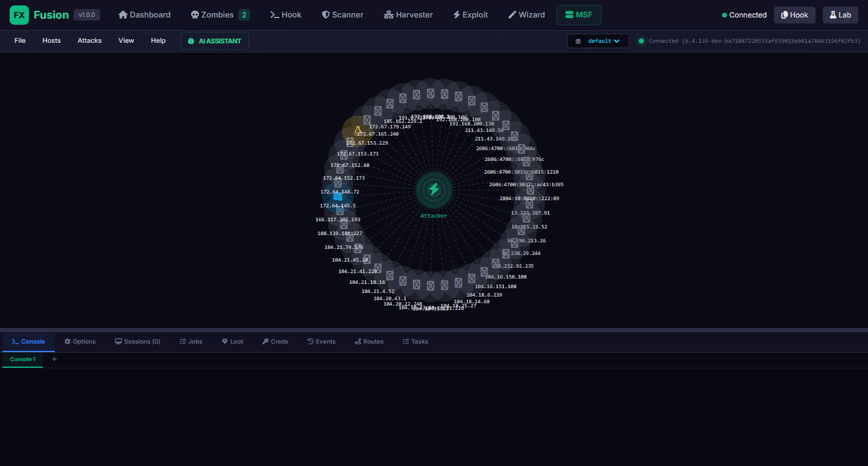Open the Creds key tab

pos(275,342)
